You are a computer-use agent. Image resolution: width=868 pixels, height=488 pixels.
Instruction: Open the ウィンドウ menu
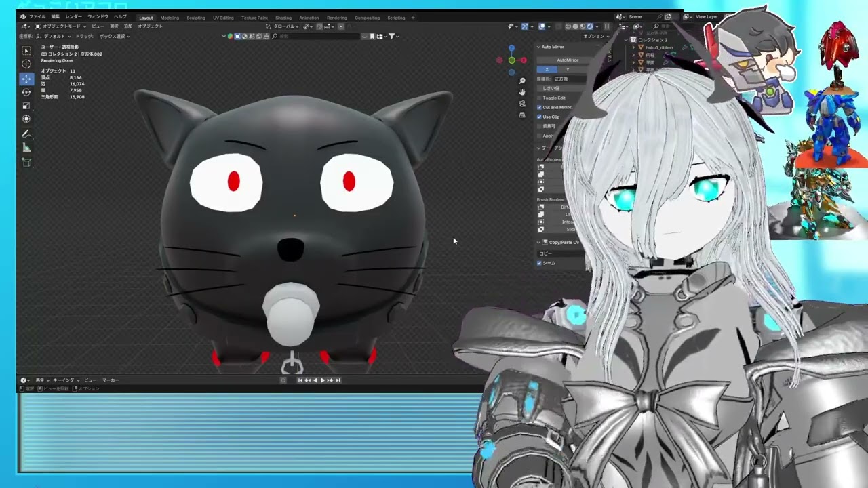[x=98, y=17]
